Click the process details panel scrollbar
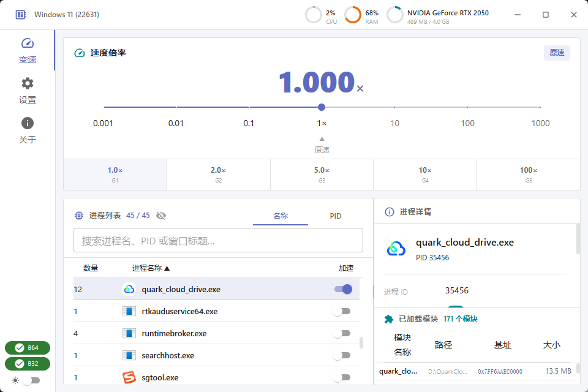 coord(578,239)
